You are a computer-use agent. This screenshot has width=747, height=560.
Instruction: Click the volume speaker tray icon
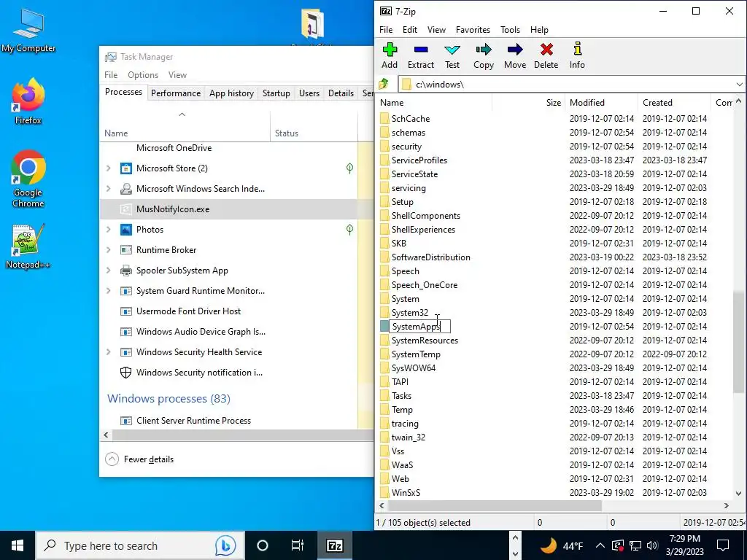point(652,545)
